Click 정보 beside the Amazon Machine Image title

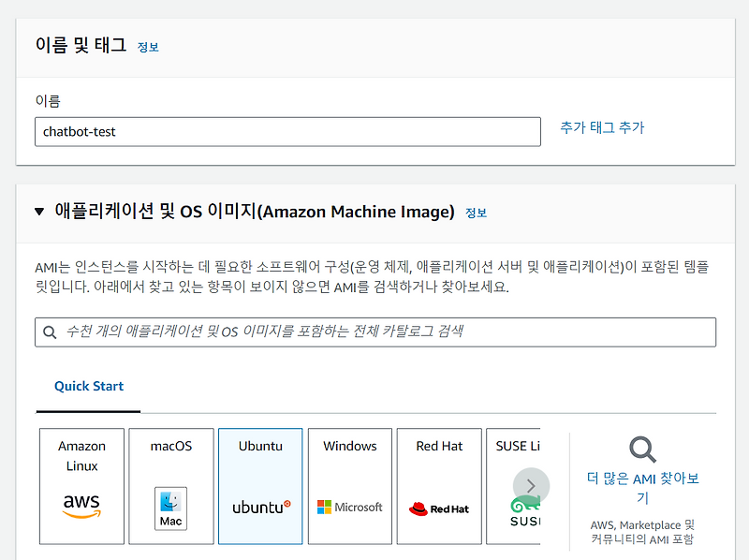pyautogui.click(x=477, y=213)
